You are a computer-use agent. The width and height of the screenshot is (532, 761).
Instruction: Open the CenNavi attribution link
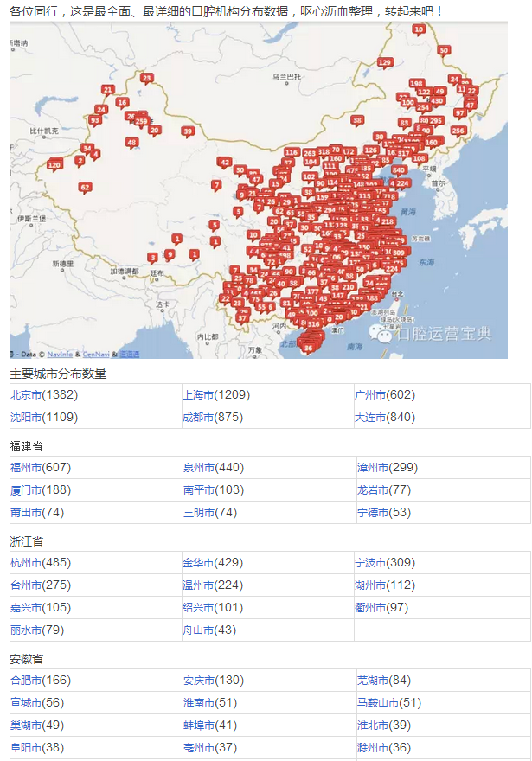pos(95,355)
